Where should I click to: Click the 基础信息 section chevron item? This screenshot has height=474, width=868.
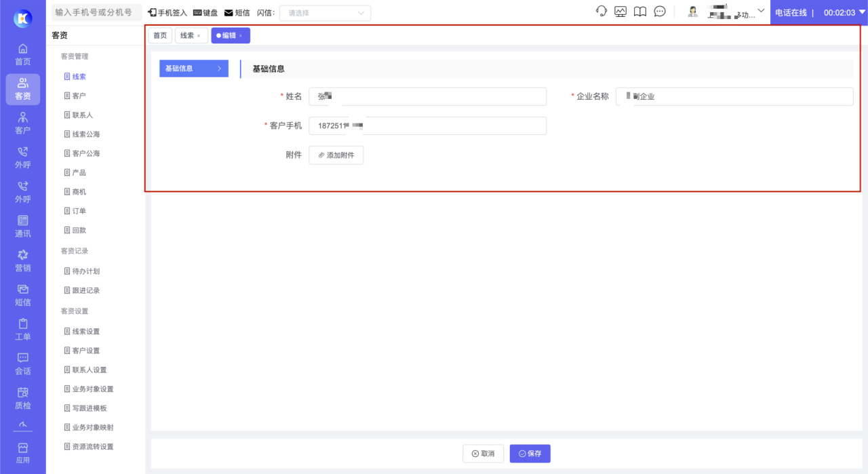(x=194, y=68)
